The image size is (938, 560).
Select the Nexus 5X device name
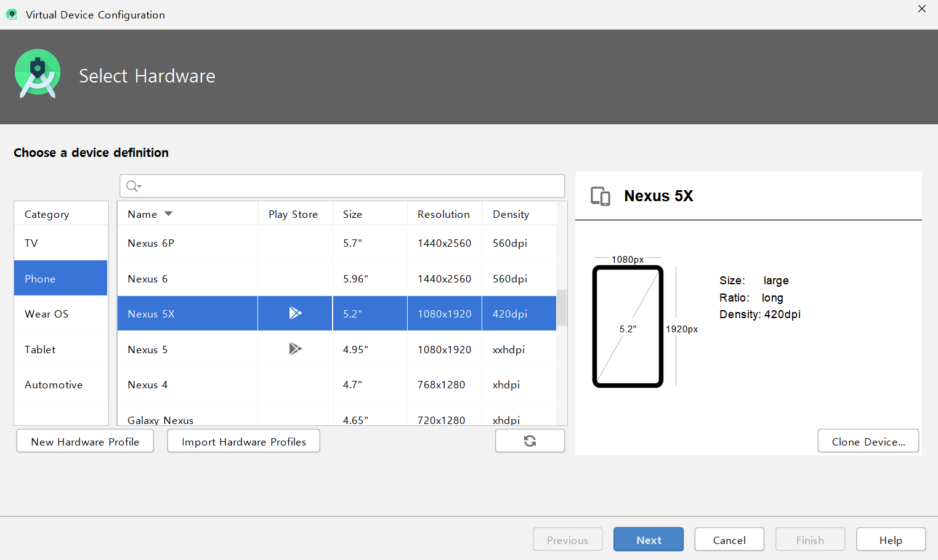point(151,314)
